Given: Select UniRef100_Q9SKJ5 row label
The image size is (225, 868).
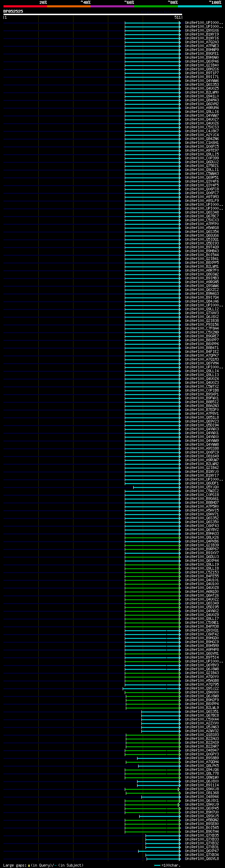Looking at the screenshot, I should [x=202, y=816].
